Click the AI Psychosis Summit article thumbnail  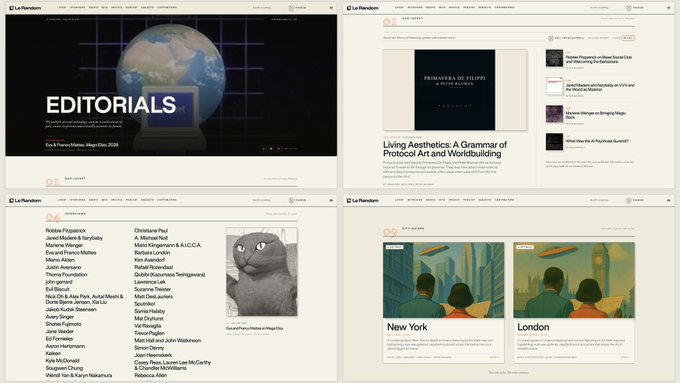(554, 142)
